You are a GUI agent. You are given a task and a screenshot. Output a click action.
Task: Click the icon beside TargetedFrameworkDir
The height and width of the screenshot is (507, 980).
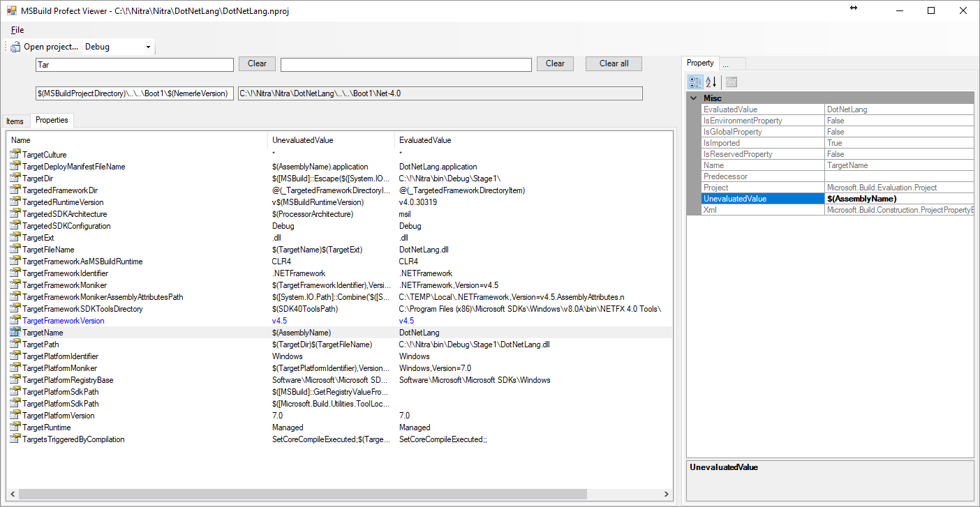coord(15,190)
